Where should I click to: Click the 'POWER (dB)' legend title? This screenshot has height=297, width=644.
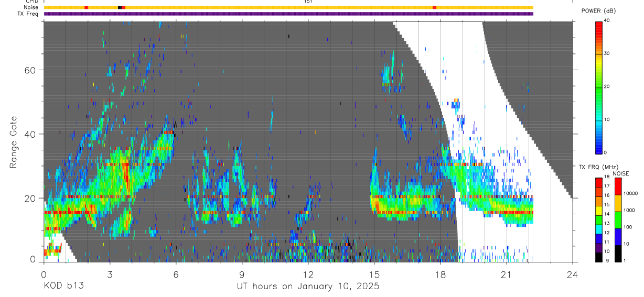click(x=599, y=11)
